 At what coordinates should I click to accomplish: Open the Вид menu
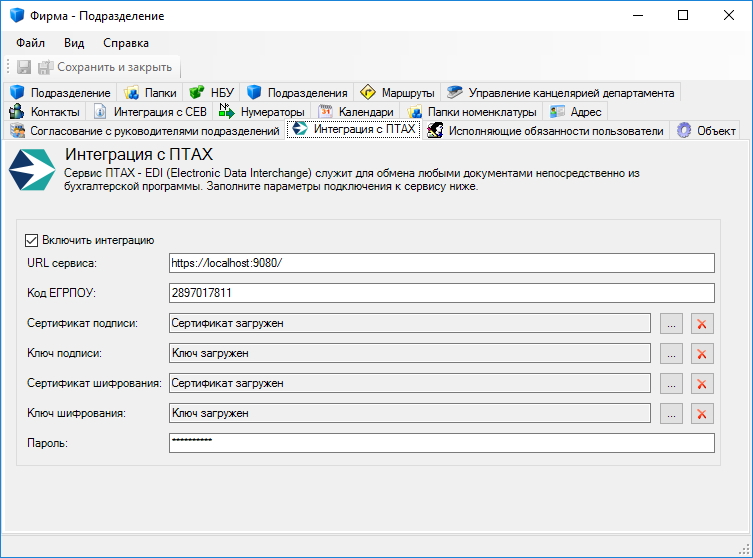pyautogui.click(x=74, y=43)
